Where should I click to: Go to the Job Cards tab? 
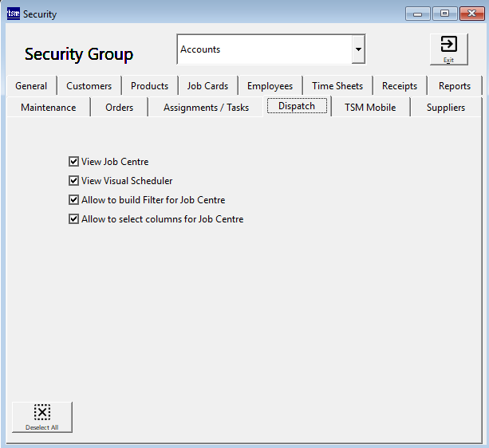click(207, 86)
